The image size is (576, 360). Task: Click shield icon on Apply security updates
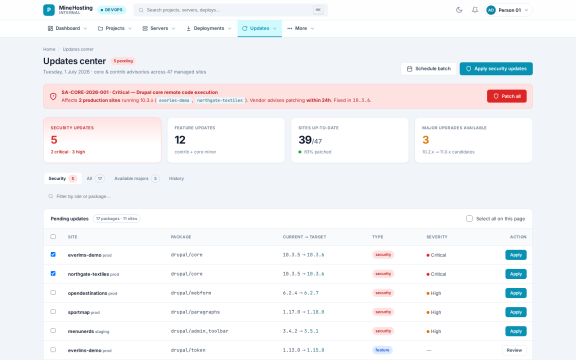pyautogui.click(x=468, y=69)
